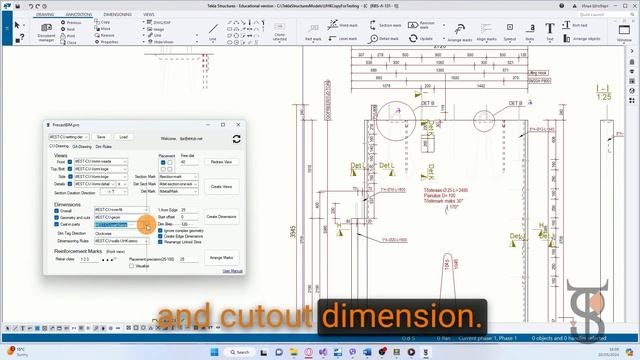Choose the Detail mark tool

(x=383, y=38)
